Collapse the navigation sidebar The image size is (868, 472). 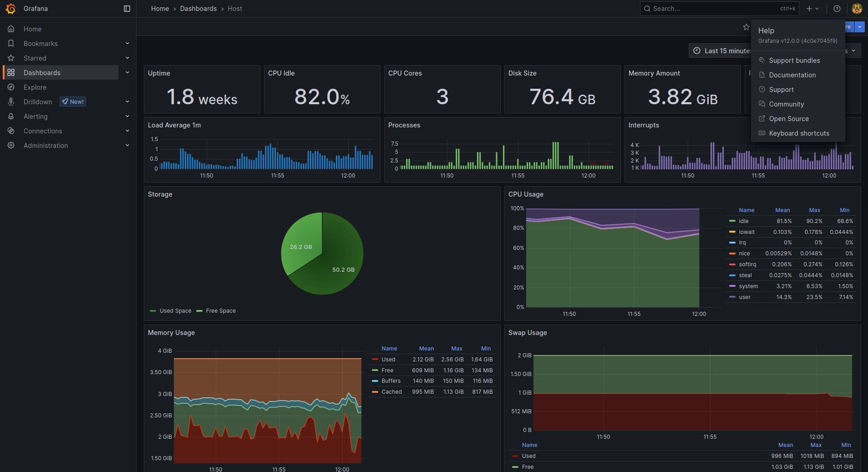[x=126, y=8]
